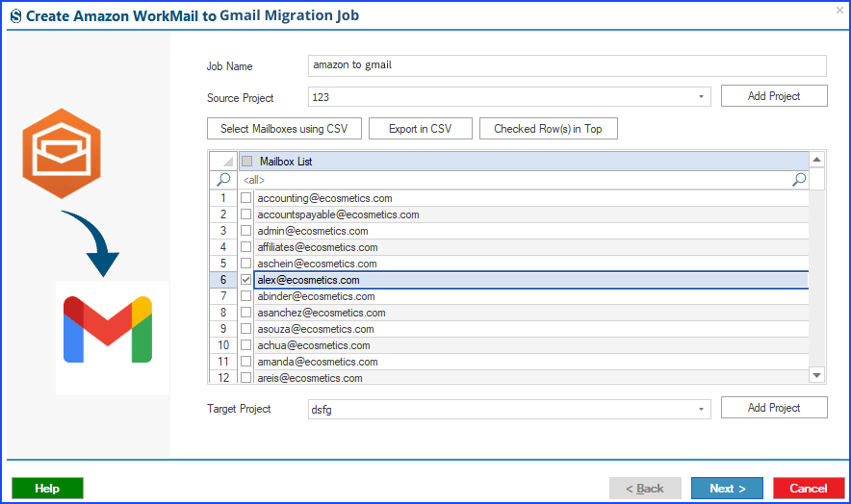Click the Job Name input field

567,65
